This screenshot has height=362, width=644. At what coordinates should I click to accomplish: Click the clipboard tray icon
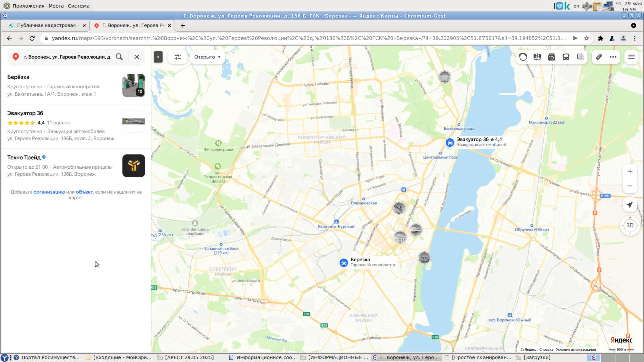598,6
